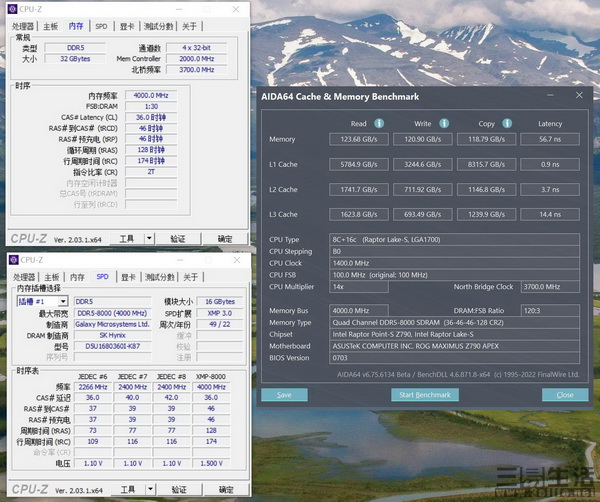This screenshot has height=502, width=600.
Task: Click L3 Cache Latency 14.4 ns field
Action: [x=550, y=214]
